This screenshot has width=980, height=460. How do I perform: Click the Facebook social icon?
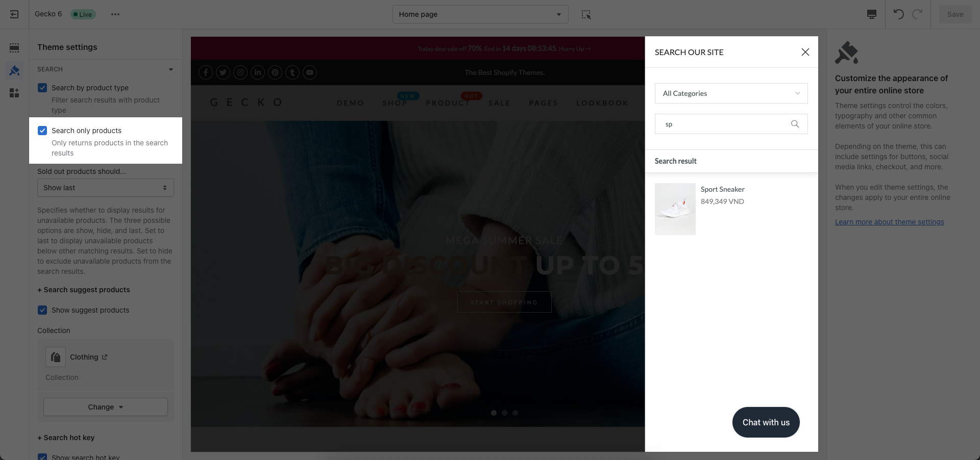206,72
